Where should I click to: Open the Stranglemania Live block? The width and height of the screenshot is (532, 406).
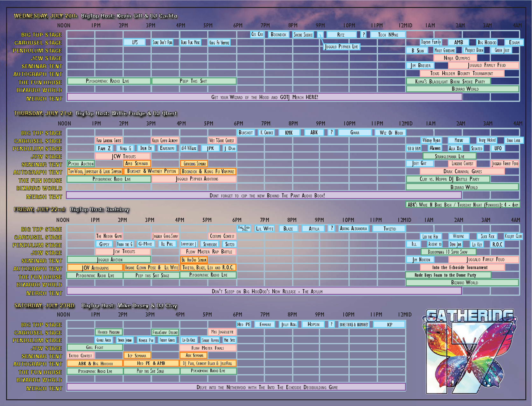[449, 156]
